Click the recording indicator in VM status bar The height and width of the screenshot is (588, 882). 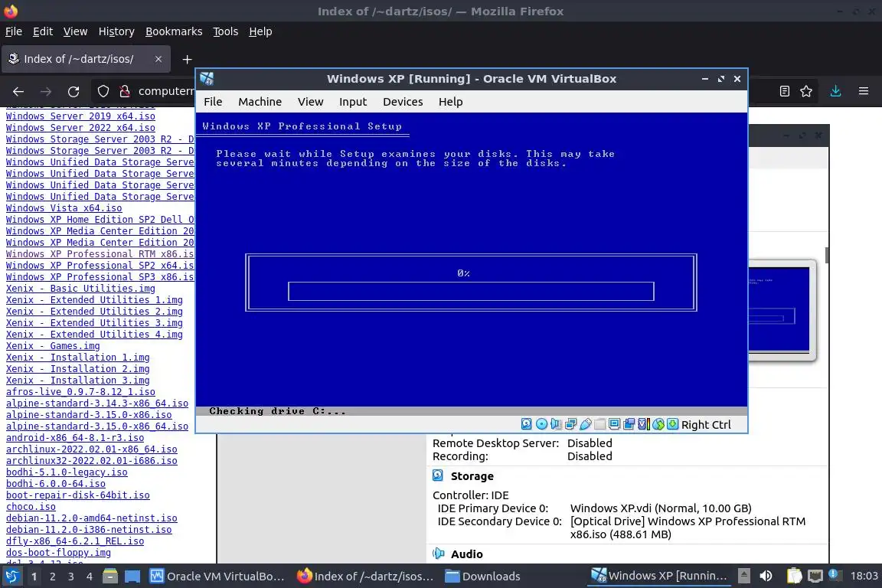coord(629,424)
